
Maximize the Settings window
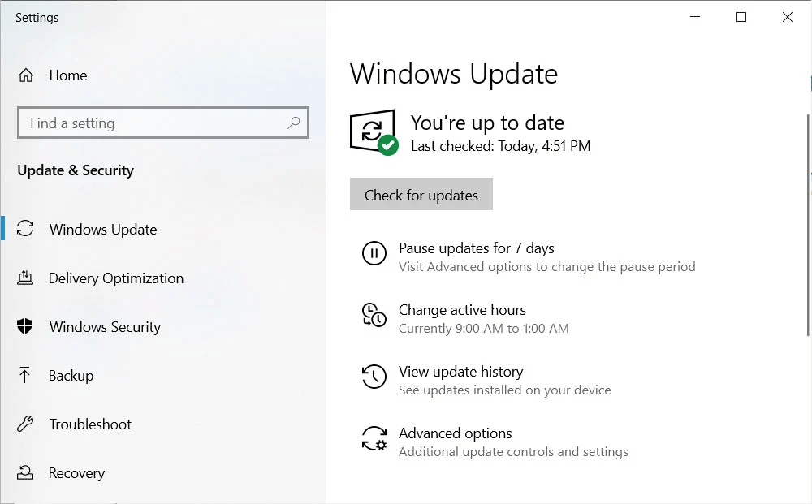pyautogui.click(x=741, y=17)
